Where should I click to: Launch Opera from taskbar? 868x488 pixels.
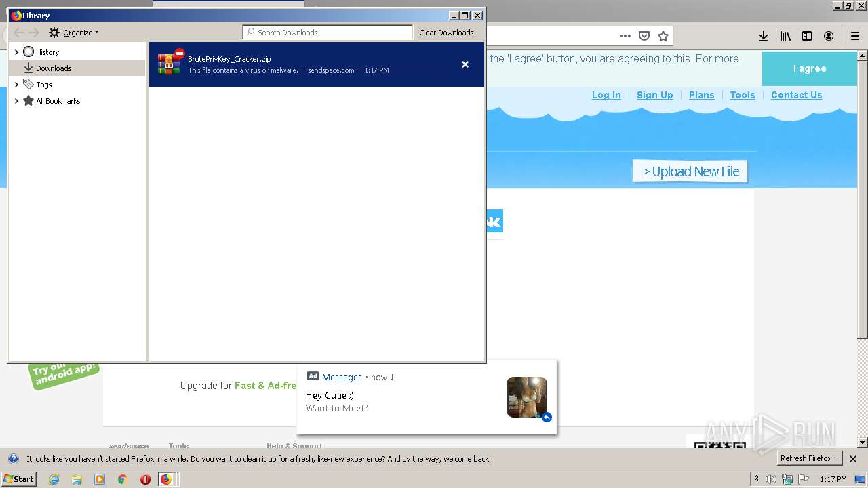[145, 479]
